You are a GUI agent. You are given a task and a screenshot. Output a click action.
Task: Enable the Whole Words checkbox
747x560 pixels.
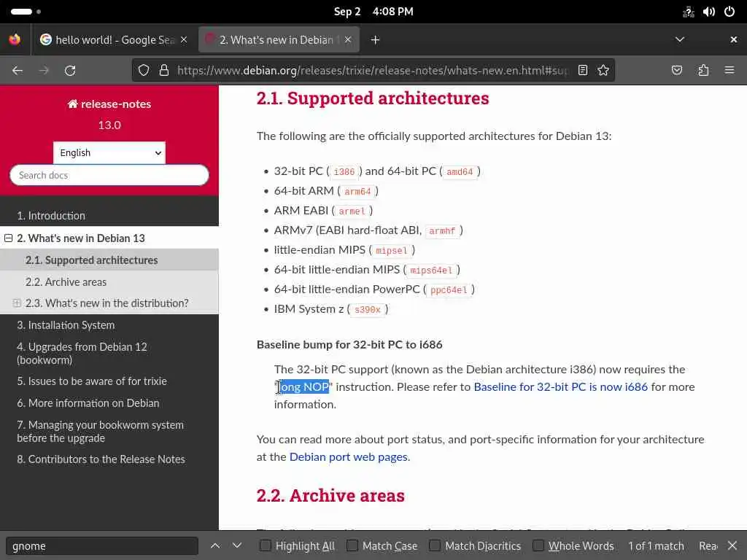pos(538,545)
